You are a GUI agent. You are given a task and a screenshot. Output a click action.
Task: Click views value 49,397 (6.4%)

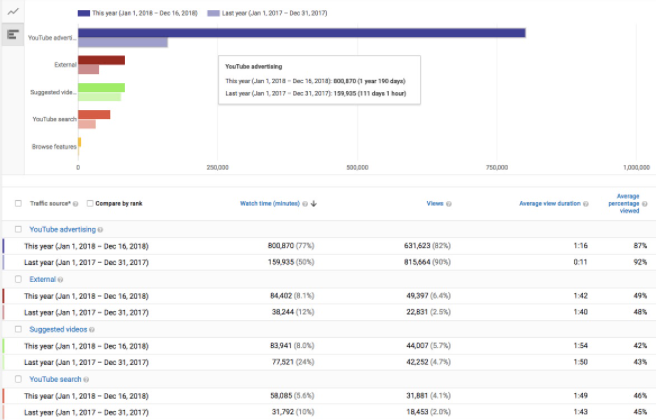(x=428, y=296)
